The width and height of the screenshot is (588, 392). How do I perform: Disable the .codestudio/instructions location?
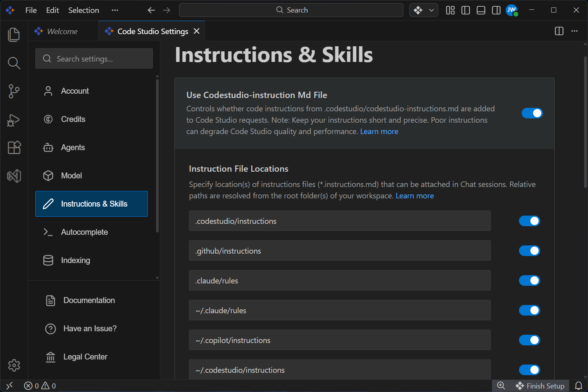coord(530,221)
